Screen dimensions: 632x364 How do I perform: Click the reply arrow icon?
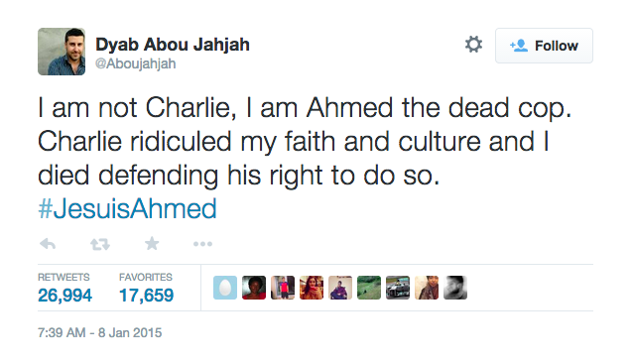tap(48, 244)
